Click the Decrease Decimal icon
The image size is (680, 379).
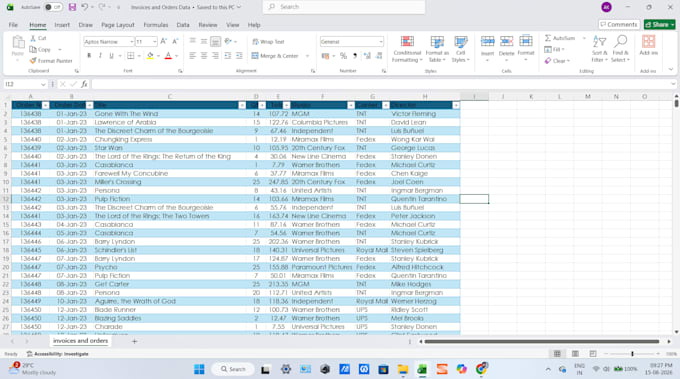[379, 56]
